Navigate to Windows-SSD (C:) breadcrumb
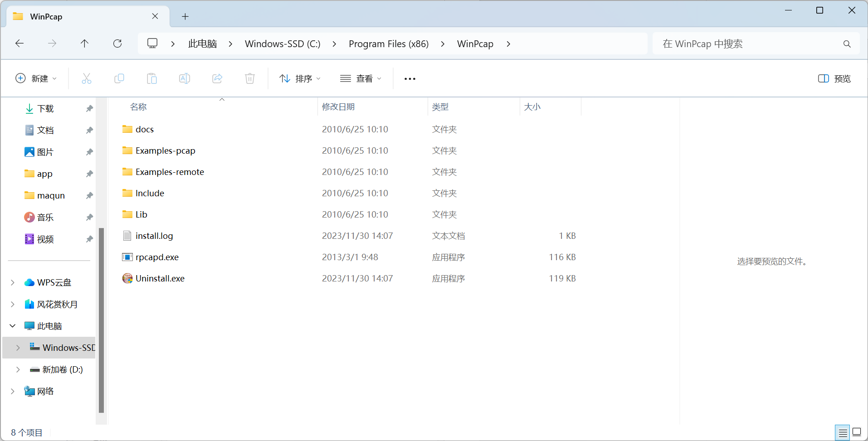 pyautogui.click(x=283, y=44)
